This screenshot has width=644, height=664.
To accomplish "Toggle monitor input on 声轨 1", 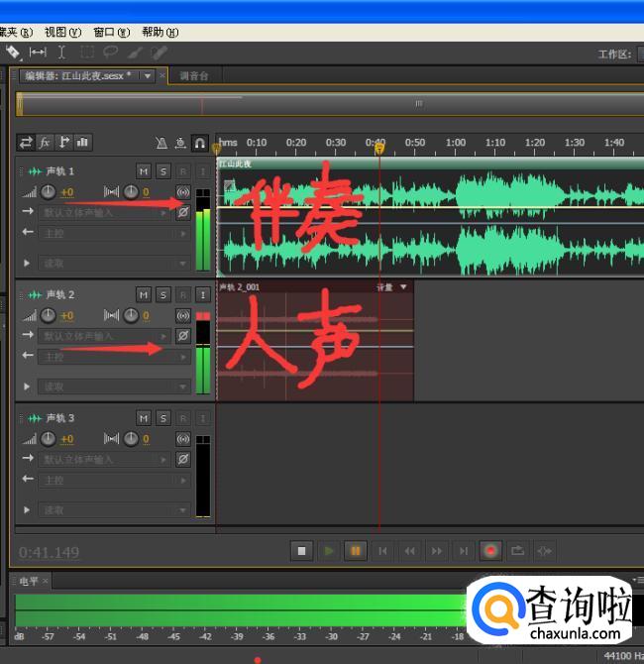I will tap(203, 171).
